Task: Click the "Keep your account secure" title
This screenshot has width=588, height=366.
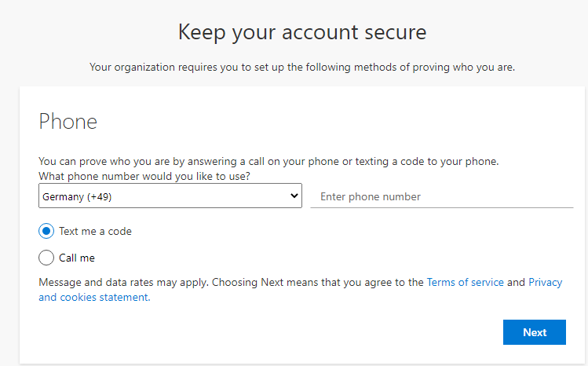Action: [302, 32]
